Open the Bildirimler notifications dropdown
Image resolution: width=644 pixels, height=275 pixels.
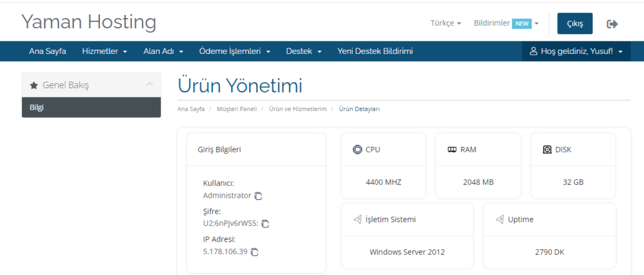pyautogui.click(x=506, y=23)
